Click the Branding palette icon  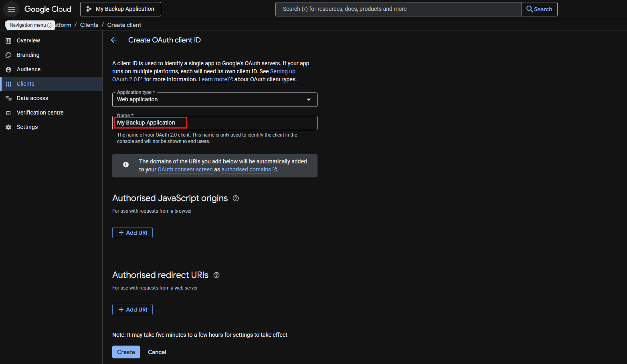[x=8, y=55]
